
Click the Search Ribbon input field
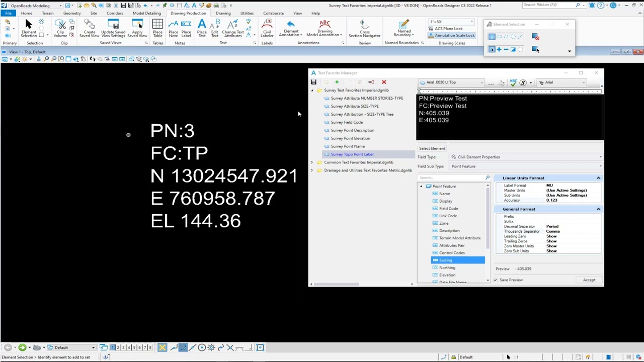[548, 5]
